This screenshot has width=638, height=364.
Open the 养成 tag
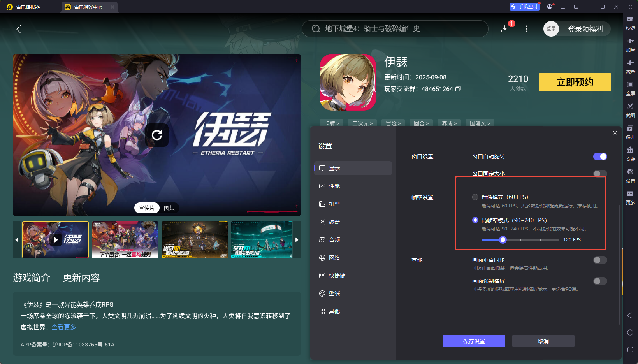coord(449,123)
